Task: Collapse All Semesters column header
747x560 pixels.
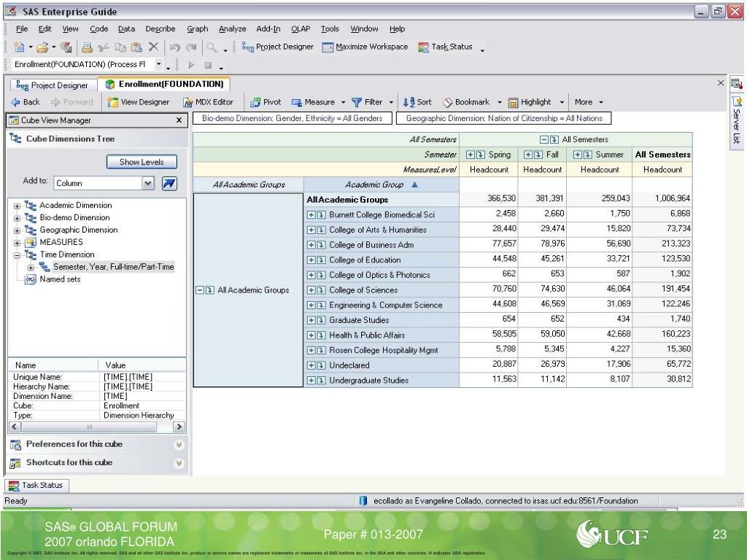Action: [x=543, y=139]
